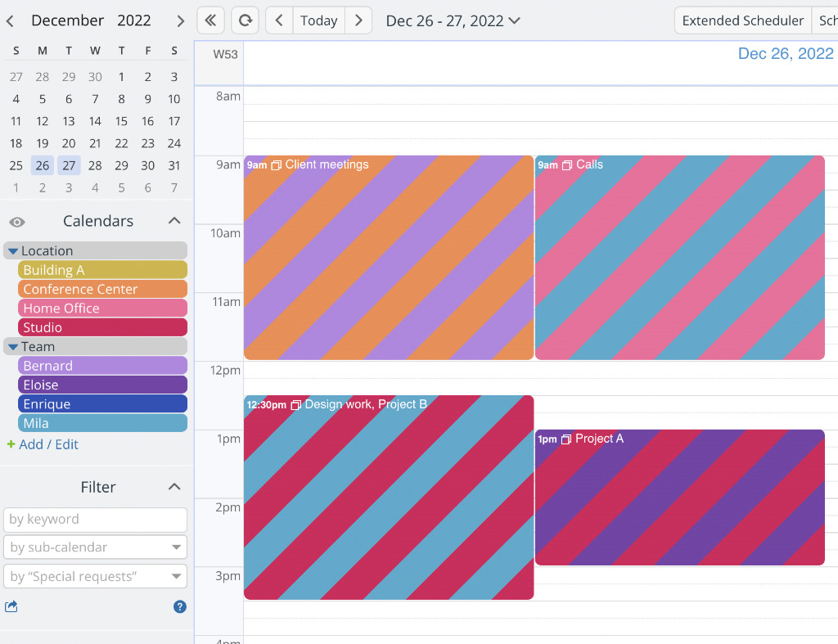Click the Dec 26, 2022 day header
This screenshot has height=644, width=838.
785,53
